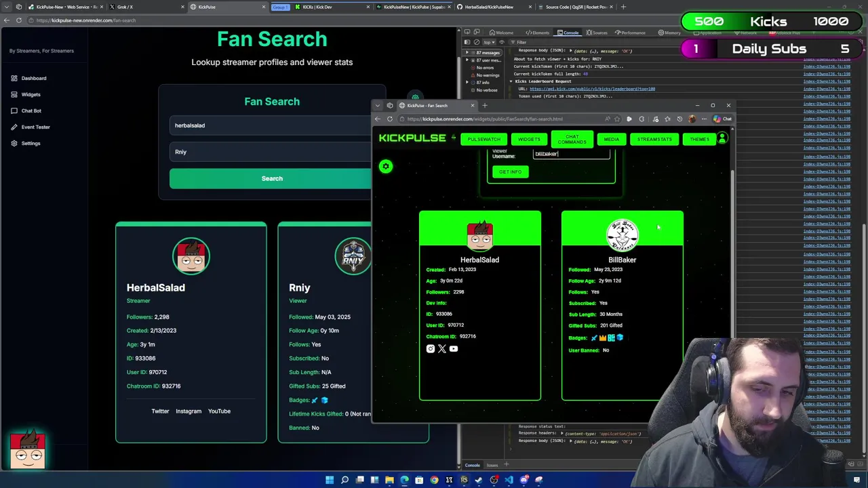Open CHAT COMMANDS nav button
This screenshot has height=488, width=868.
coord(572,139)
